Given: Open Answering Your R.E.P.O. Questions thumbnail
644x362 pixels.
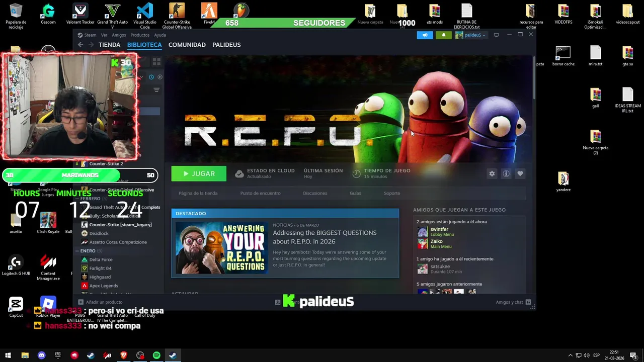Looking at the screenshot, I should click(221, 247).
